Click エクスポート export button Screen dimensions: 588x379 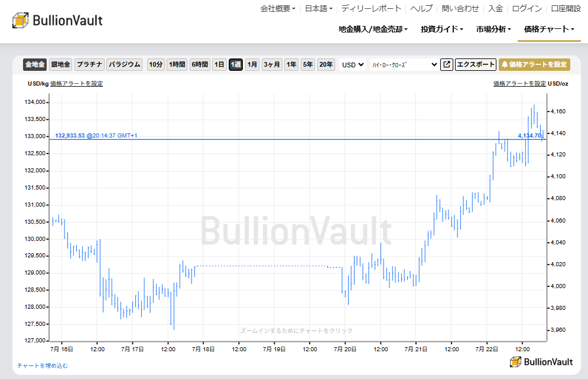point(476,64)
